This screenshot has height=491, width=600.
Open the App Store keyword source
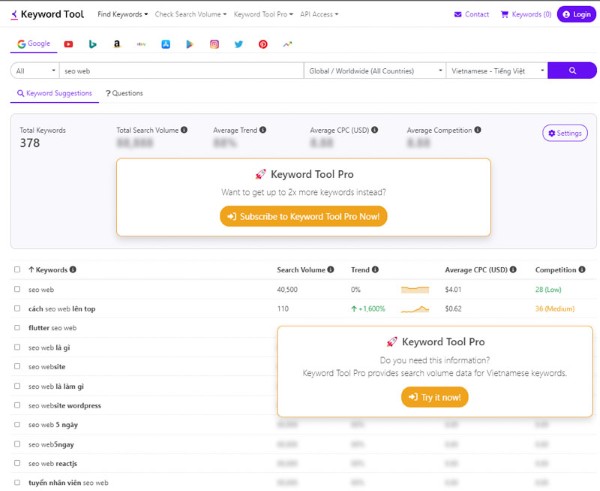166,44
